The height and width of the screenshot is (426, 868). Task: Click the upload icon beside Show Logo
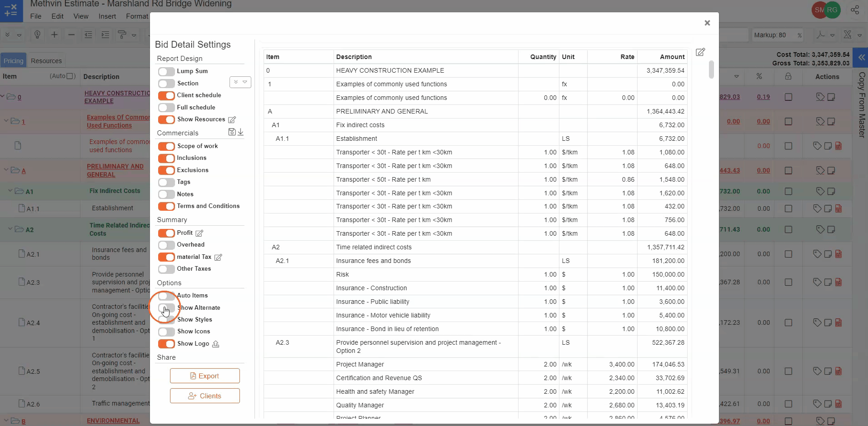point(216,344)
